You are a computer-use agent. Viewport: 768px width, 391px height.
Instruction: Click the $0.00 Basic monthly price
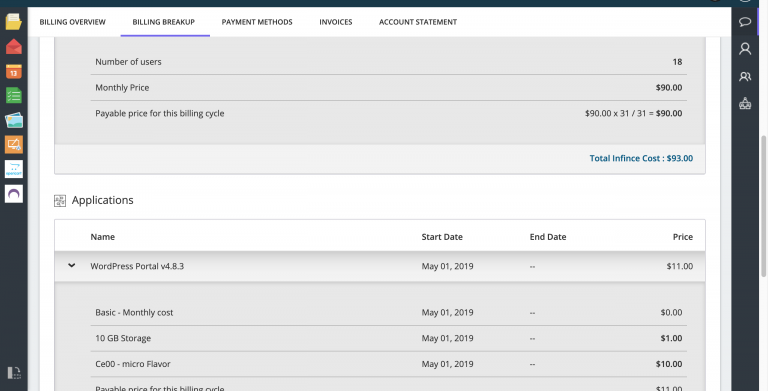(x=671, y=313)
